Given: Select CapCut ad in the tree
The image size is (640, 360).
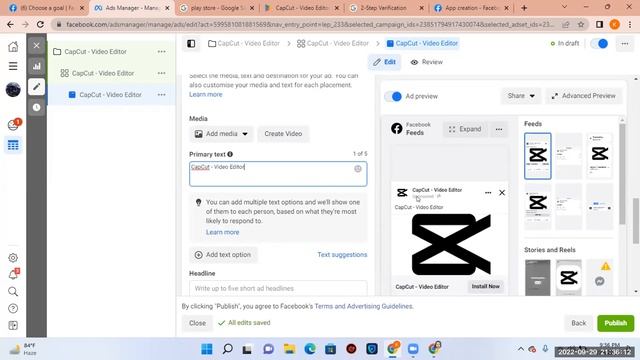Looking at the screenshot, I should (x=110, y=95).
